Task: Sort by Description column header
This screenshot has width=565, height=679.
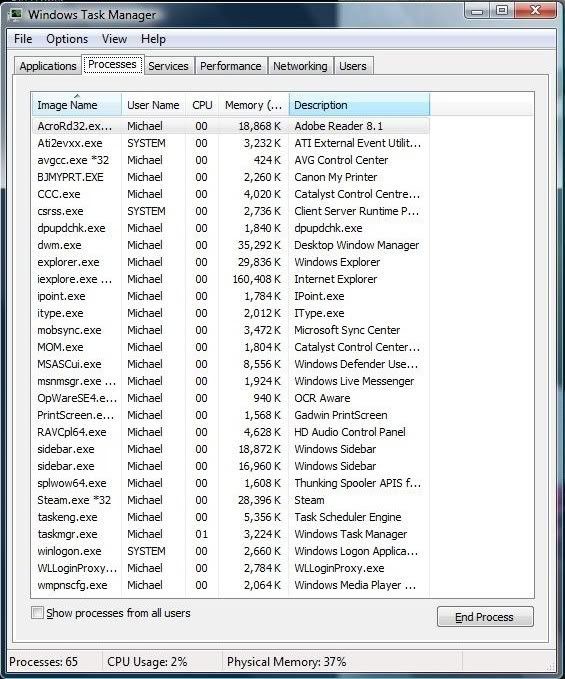Action: point(359,105)
